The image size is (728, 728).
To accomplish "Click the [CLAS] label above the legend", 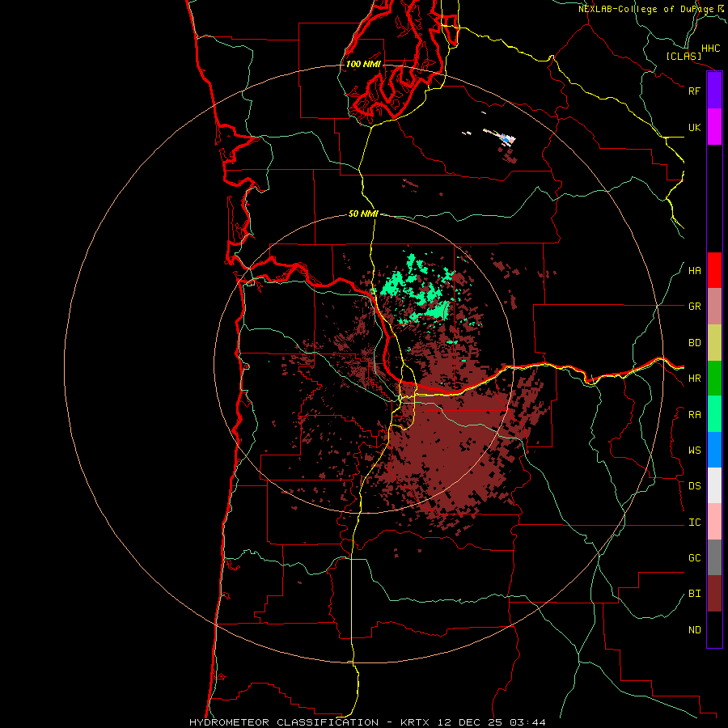I will pos(684,56).
